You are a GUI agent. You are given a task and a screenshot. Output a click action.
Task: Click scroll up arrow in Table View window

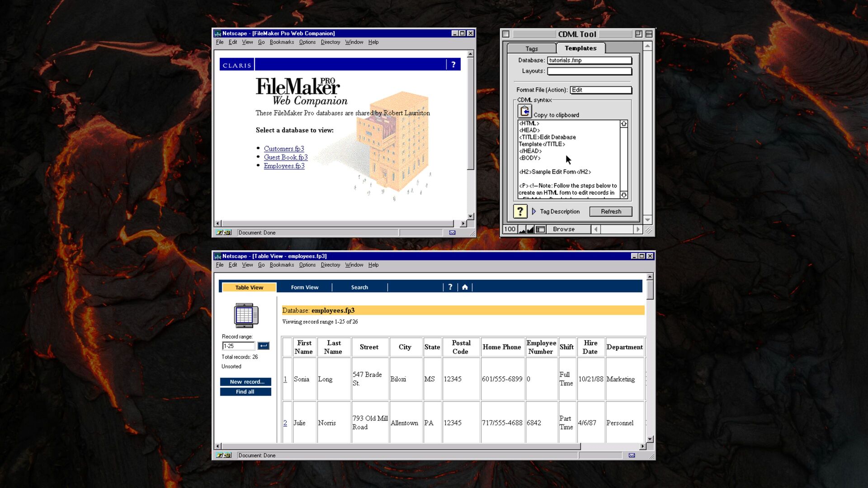tap(650, 277)
